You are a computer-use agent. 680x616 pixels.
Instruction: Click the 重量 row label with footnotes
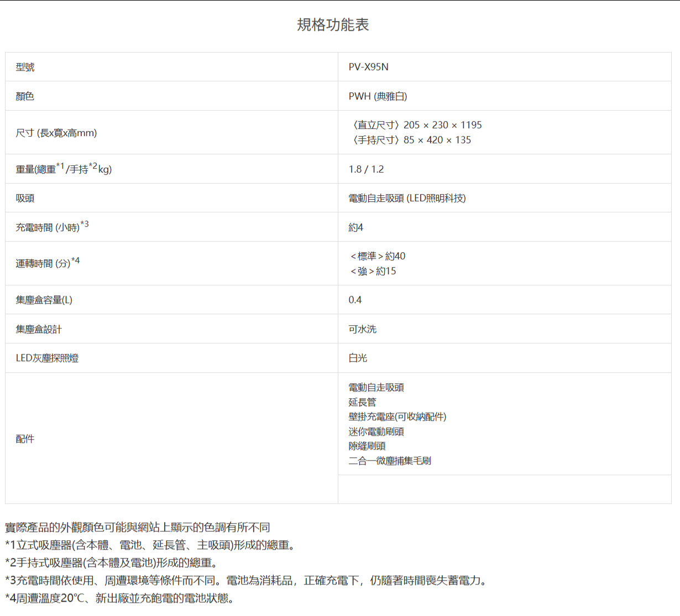coord(64,169)
